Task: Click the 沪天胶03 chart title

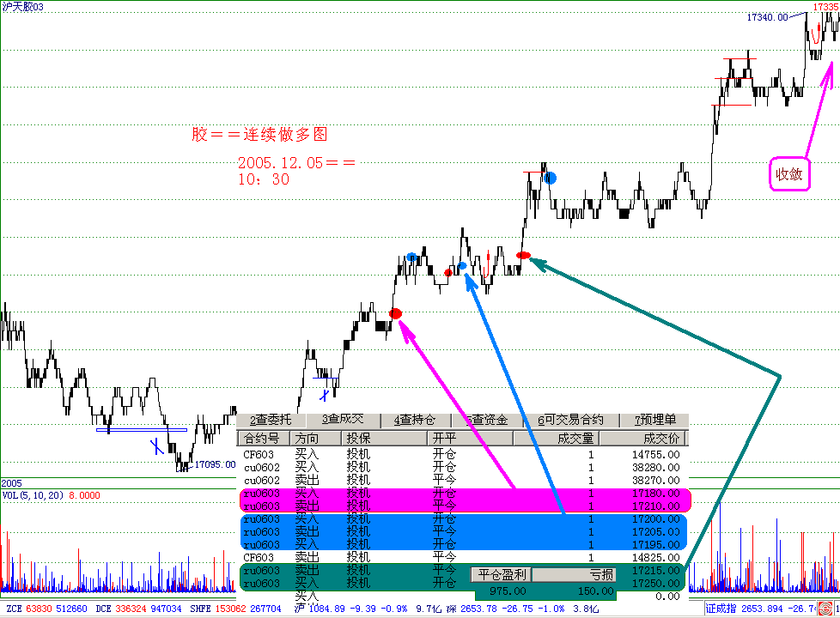Action: coord(22,7)
